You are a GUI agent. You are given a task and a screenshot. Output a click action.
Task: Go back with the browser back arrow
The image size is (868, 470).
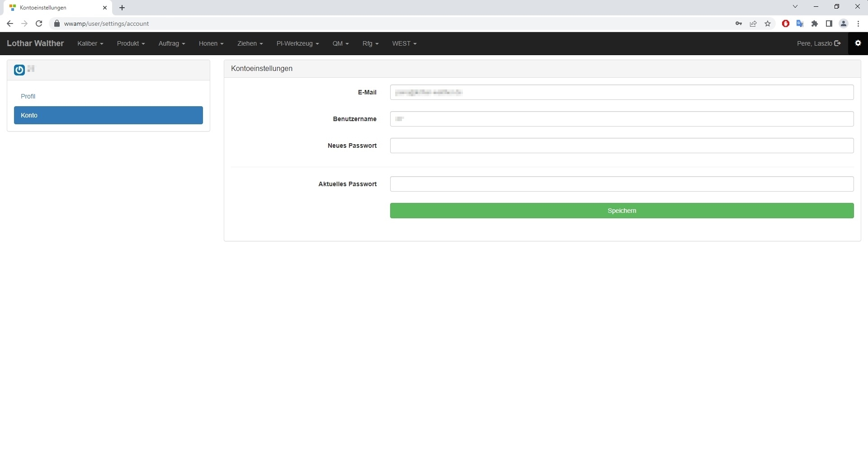[x=10, y=23]
